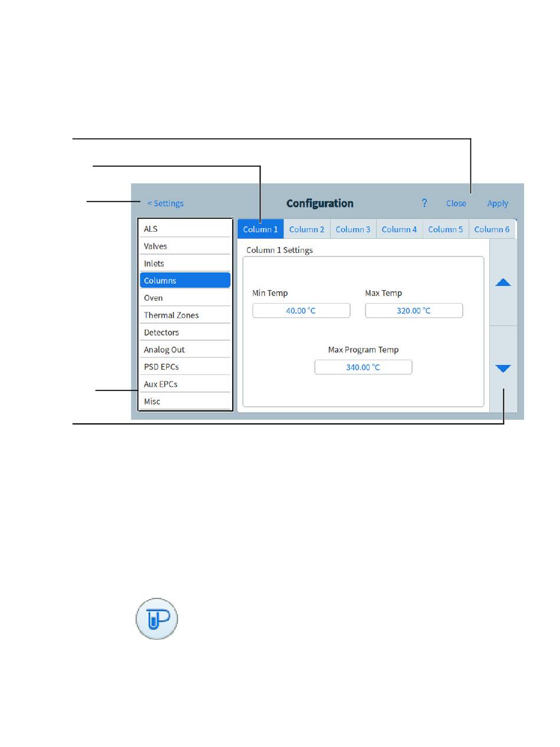Select Thermal Zones
The width and height of the screenshot is (560, 747).
185,315
